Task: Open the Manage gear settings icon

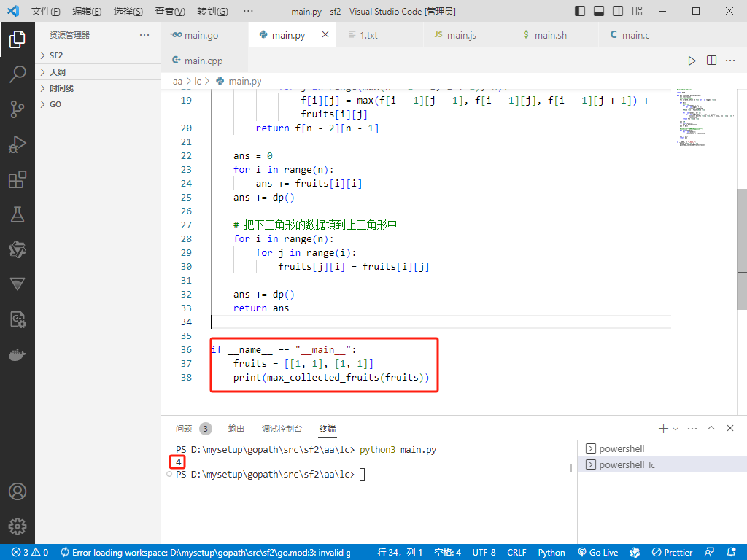Action: pos(18,526)
